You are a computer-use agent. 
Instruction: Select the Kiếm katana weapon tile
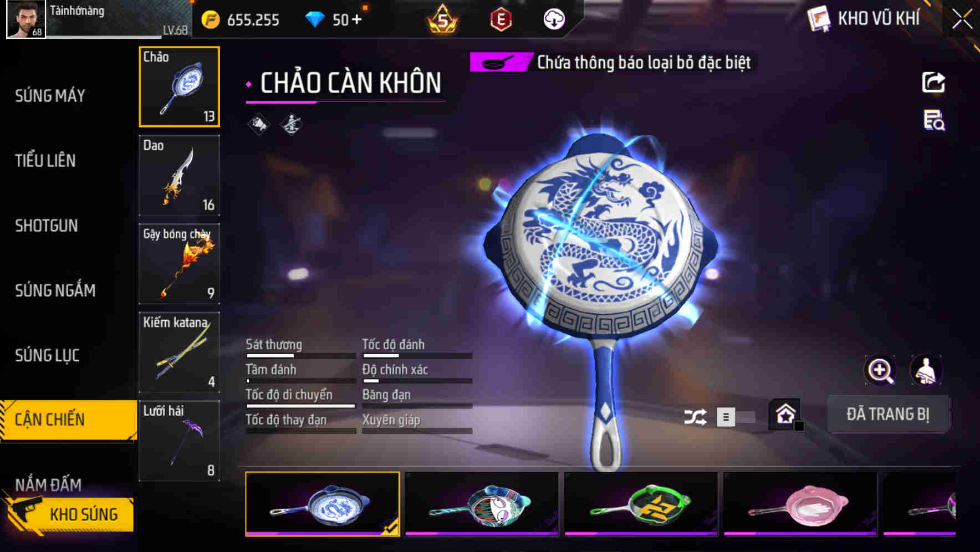pyautogui.click(x=179, y=352)
